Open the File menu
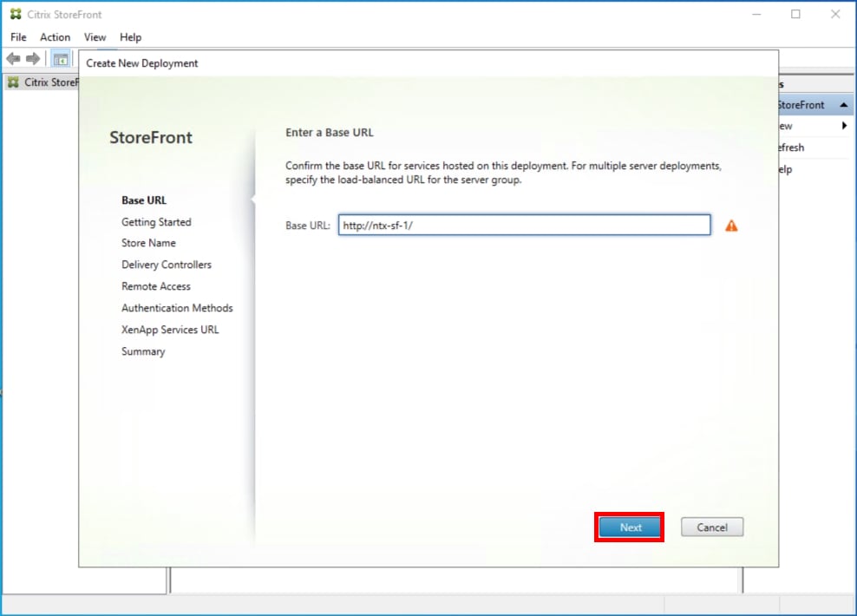This screenshot has height=616, width=857. pos(18,37)
